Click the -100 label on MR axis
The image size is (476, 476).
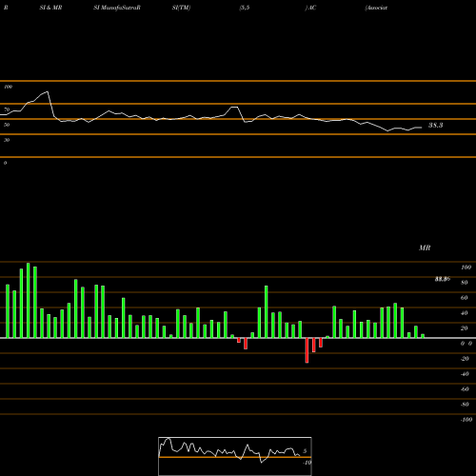(x=466, y=420)
